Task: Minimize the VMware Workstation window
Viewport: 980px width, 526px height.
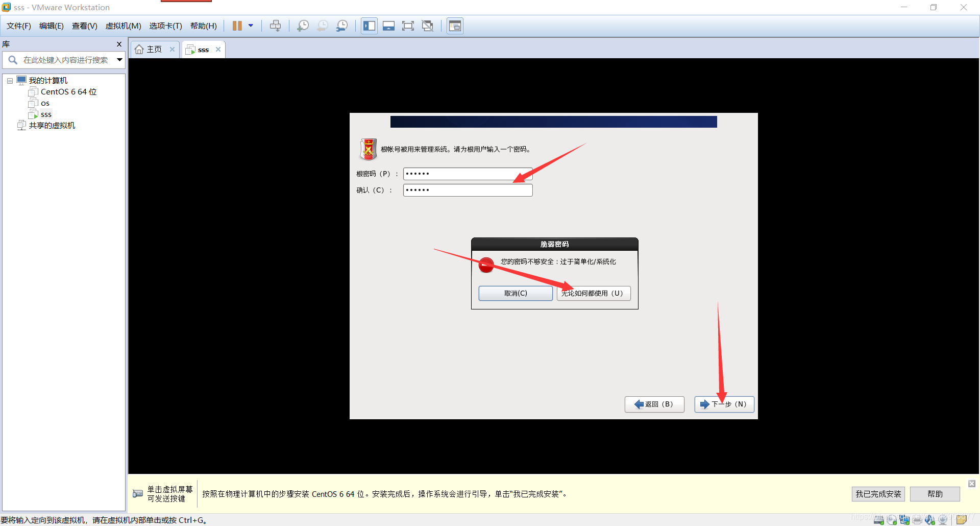Action: point(904,7)
